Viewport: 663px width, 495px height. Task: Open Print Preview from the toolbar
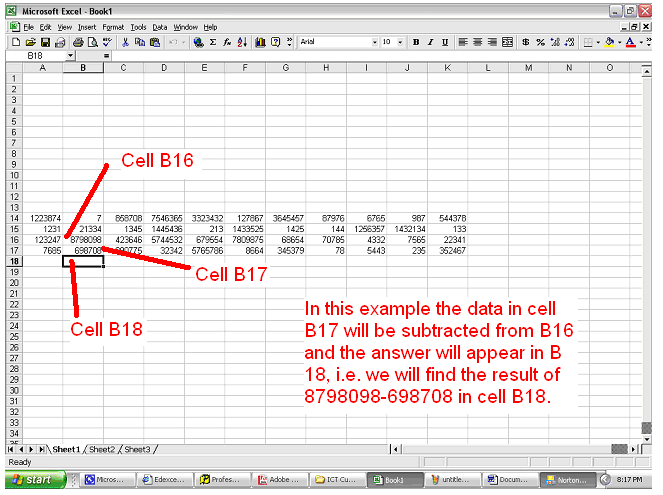pyautogui.click(x=91, y=43)
